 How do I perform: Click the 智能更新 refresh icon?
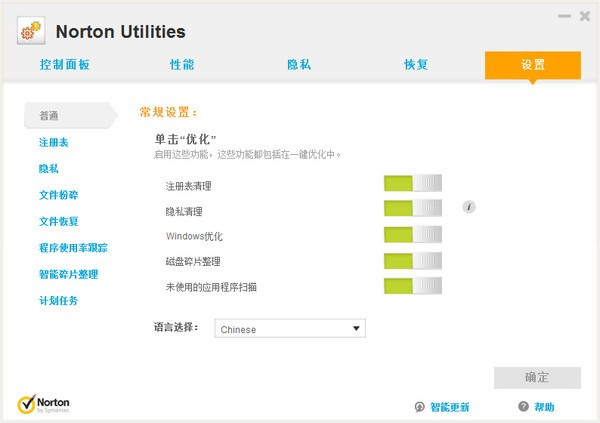pyautogui.click(x=420, y=407)
